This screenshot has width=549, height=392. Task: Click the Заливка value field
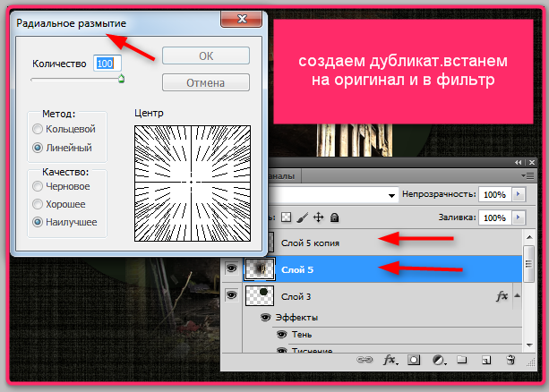pyautogui.click(x=495, y=217)
